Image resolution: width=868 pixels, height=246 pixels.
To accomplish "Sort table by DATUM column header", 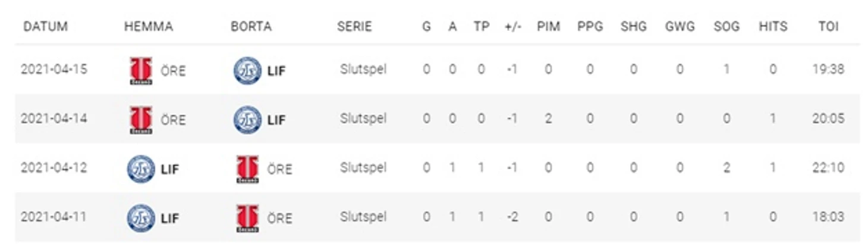I will 45,27.
